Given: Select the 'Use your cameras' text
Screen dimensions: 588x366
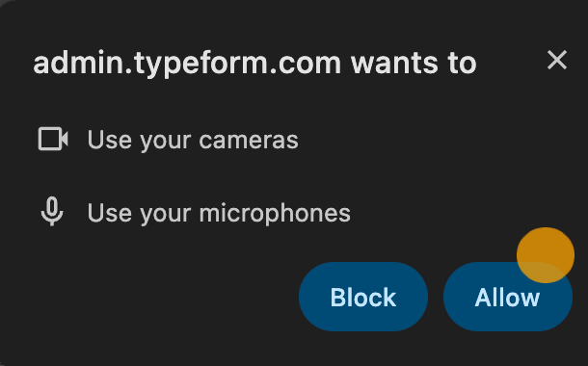Looking at the screenshot, I should 193,140.
